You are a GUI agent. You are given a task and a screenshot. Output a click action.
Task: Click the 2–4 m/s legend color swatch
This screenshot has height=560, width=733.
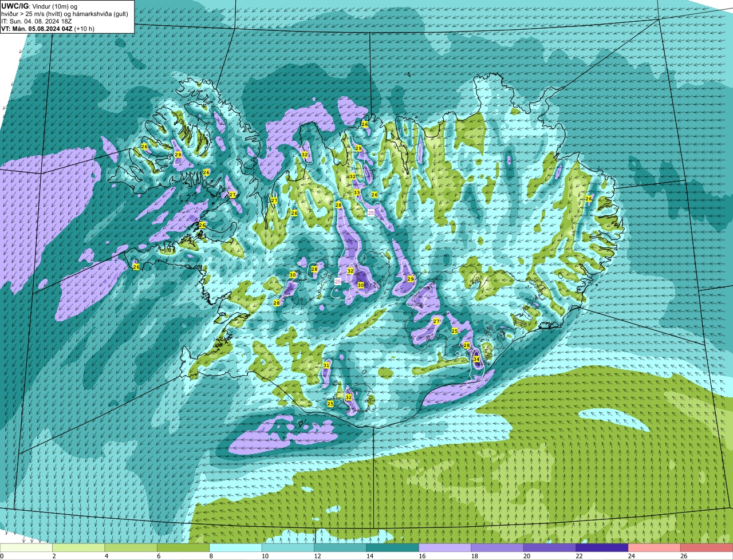tap(78, 547)
